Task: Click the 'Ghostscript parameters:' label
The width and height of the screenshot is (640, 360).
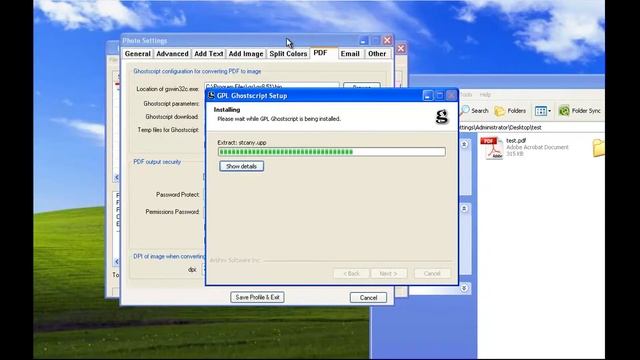Action: click(171, 104)
